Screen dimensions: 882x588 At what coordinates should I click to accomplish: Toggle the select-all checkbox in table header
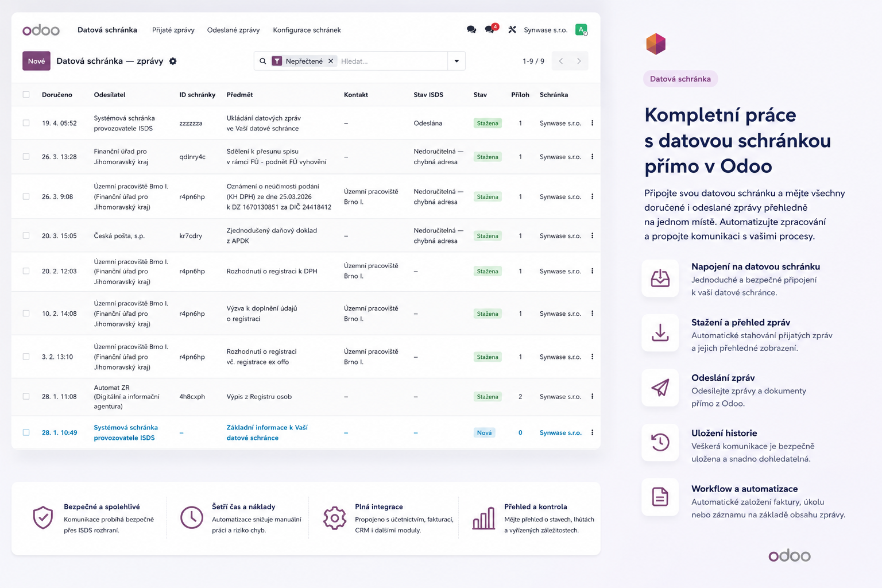click(26, 95)
